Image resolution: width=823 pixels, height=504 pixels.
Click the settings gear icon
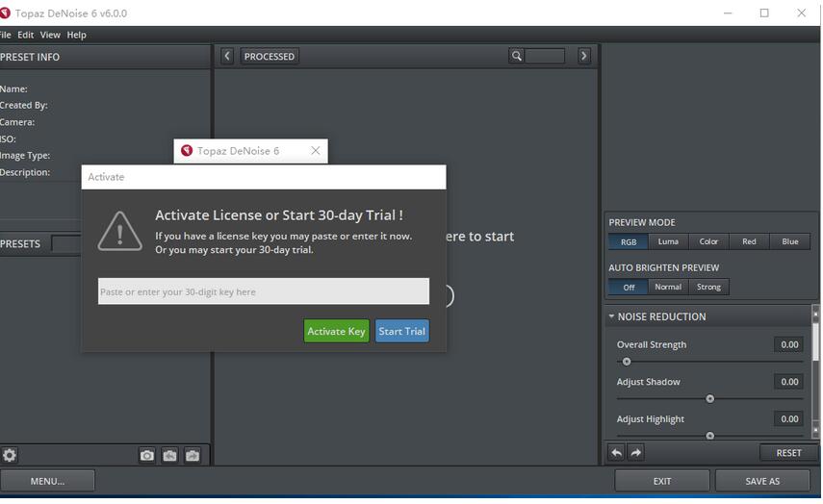click(10, 455)
